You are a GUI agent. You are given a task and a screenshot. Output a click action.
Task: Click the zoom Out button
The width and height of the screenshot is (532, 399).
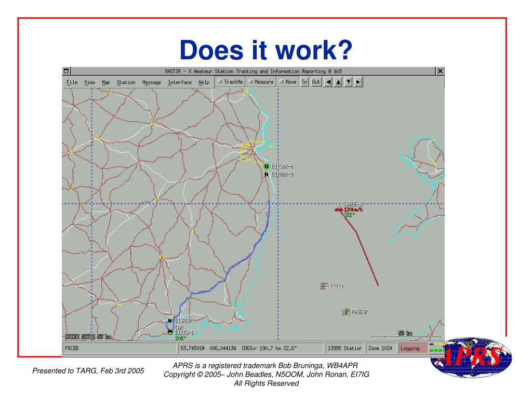[316, 82]
